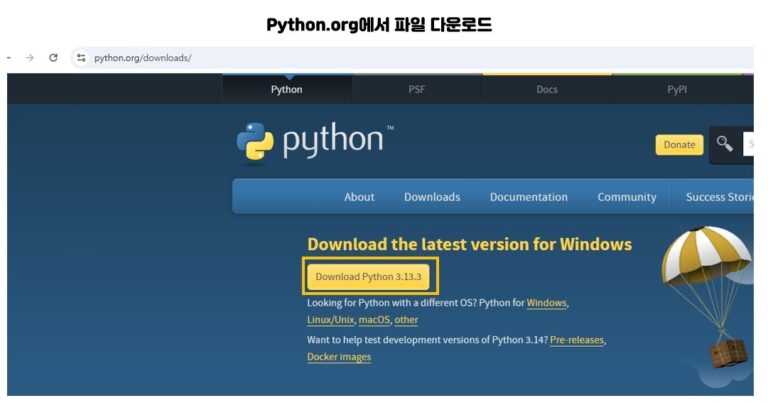768x403 pixels.
Task: Open the Docs tab
Action: (x=547, y=90)
